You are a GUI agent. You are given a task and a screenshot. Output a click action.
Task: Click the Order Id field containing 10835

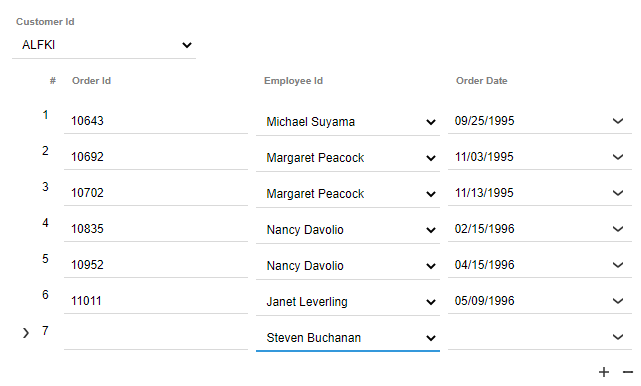[156, 229]
